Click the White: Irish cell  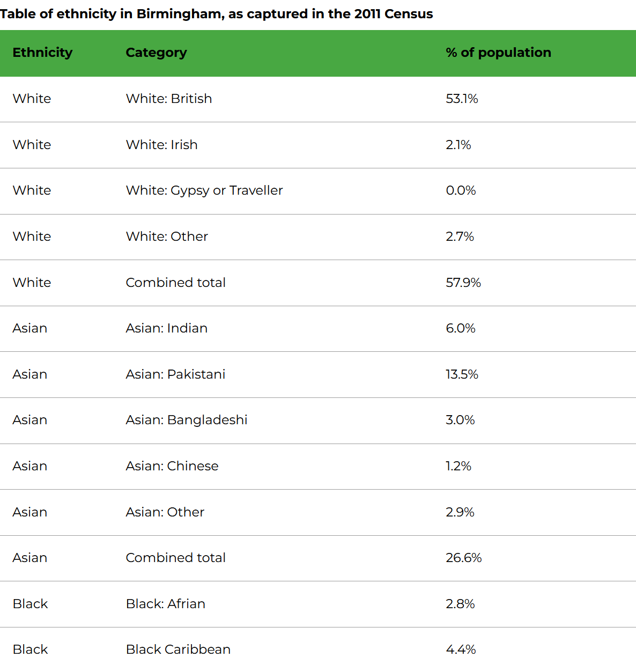[161, 145]
